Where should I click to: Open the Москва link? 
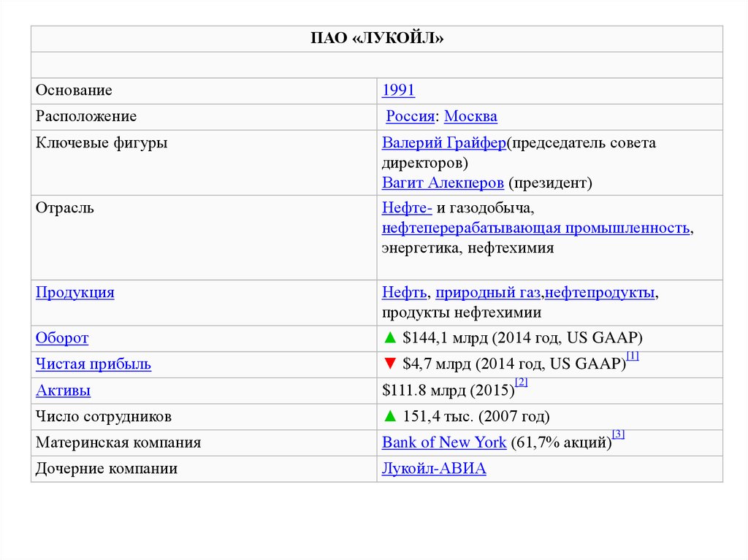470,116
